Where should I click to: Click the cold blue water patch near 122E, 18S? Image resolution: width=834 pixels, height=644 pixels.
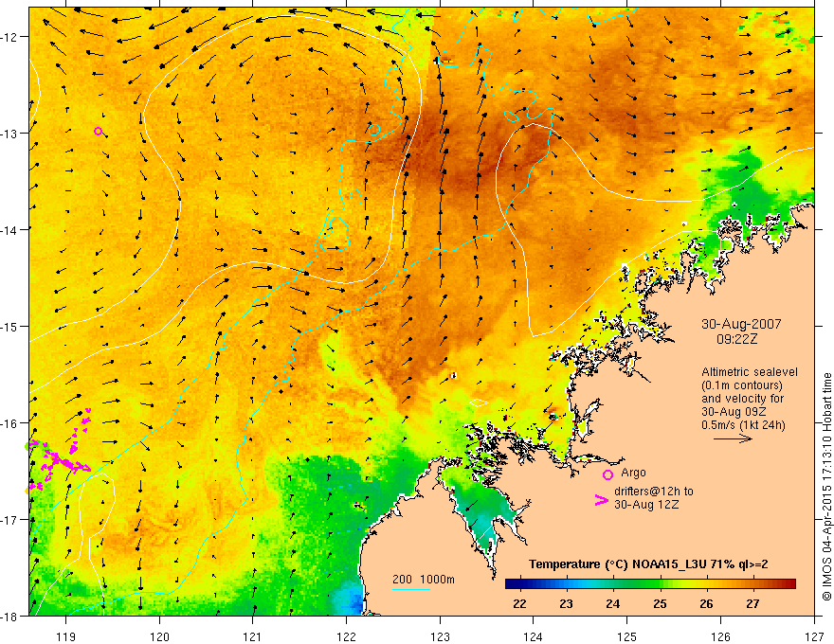tap(349, 599)
